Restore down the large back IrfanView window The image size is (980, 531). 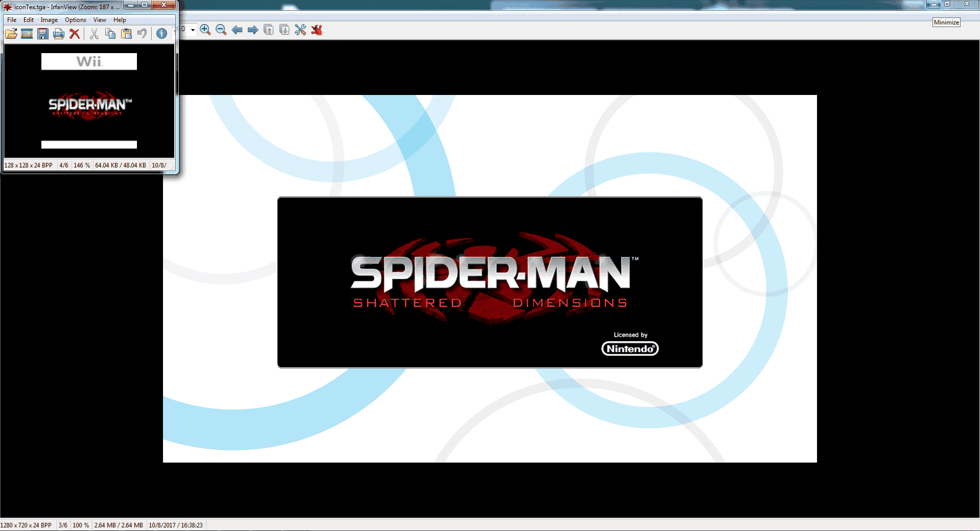pyautogui.click(x=947, y=4)
